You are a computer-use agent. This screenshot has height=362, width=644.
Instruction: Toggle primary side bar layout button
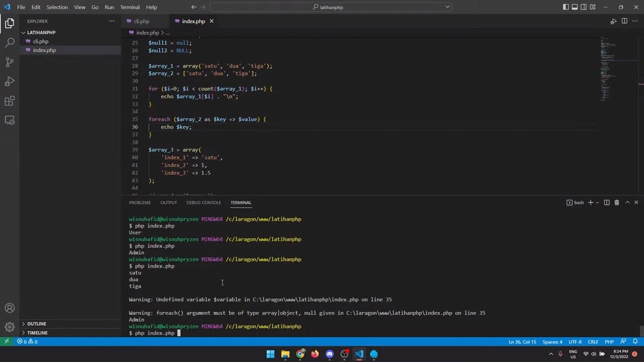coord(566,7)
